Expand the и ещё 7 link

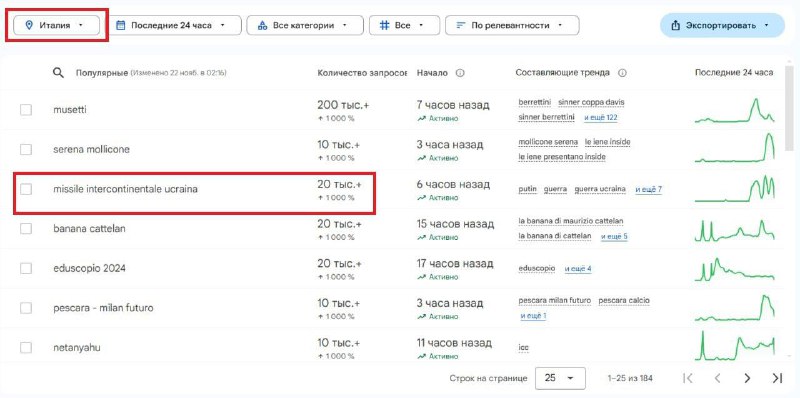click(648, 190)
